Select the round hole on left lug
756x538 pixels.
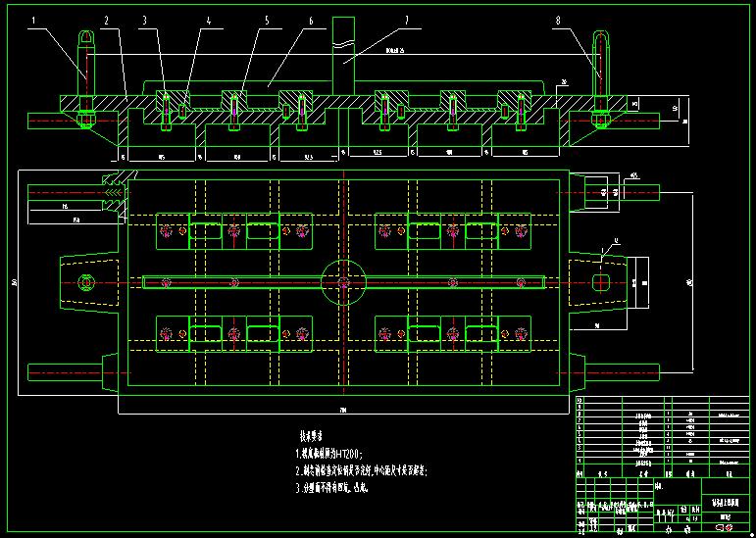(86, 282)
